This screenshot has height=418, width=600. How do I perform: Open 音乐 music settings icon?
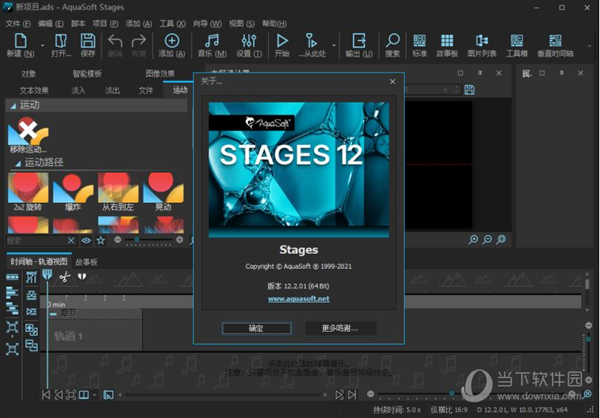(x=212, y=41)
